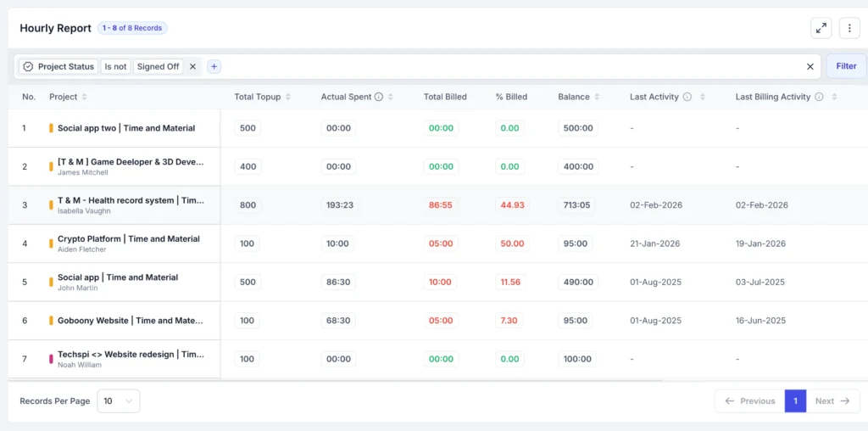Click the % Billed column header
Image resolution: width=868 pixels, height=431 pixels.
tap(511, 97)
